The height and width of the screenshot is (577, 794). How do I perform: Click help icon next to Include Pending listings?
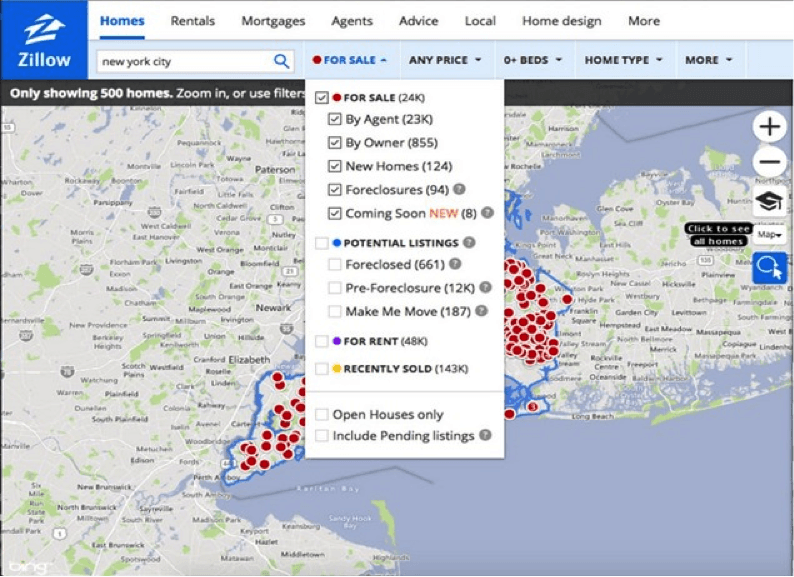click(485, 435)
